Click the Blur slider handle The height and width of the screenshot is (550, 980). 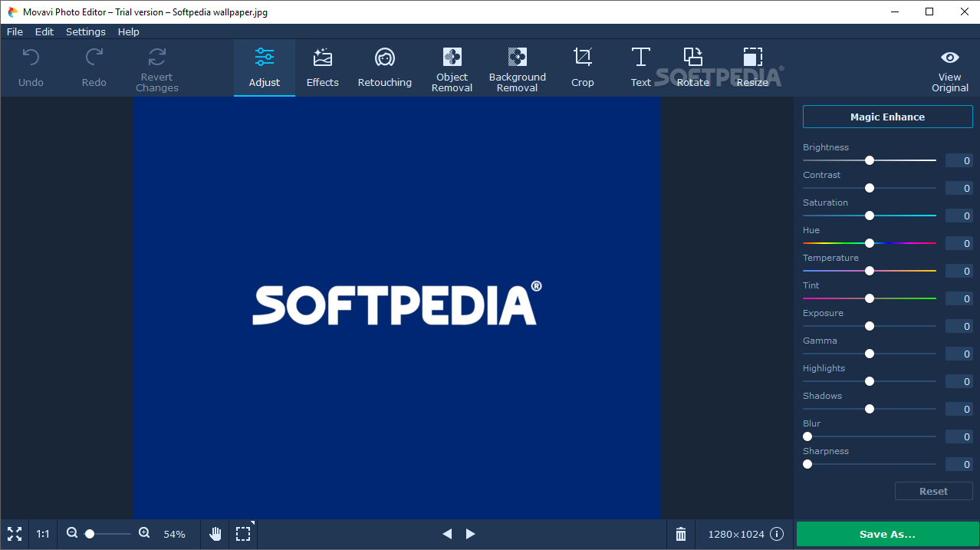807,436
